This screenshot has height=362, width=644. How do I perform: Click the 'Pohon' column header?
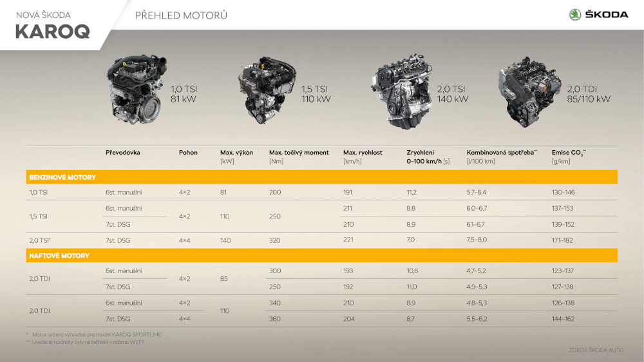[x=188, y=153]
